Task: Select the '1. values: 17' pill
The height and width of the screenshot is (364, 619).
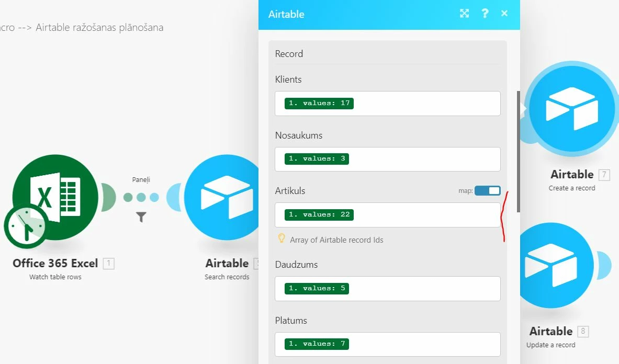Action: pos(319,104)
